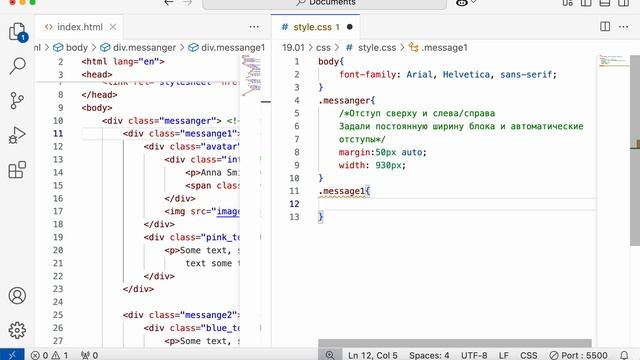Click Port : 5500 live server button
Image resolution: width=640 pixels, height=360 pixels.
(578, 355)
